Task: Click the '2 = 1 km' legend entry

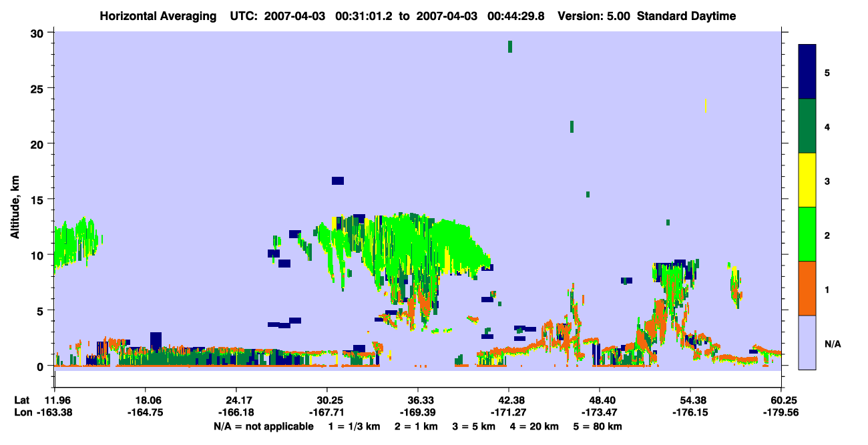Action: [416, 426]
